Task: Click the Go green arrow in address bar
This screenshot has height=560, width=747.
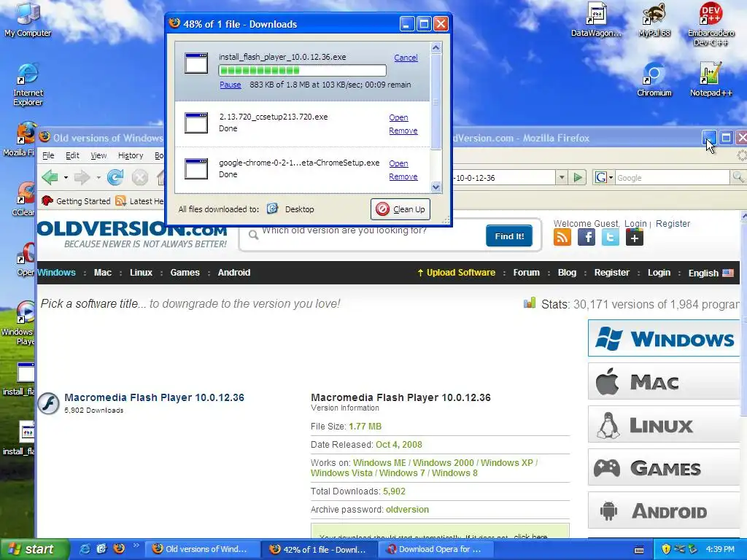Action: pos(578,178)
